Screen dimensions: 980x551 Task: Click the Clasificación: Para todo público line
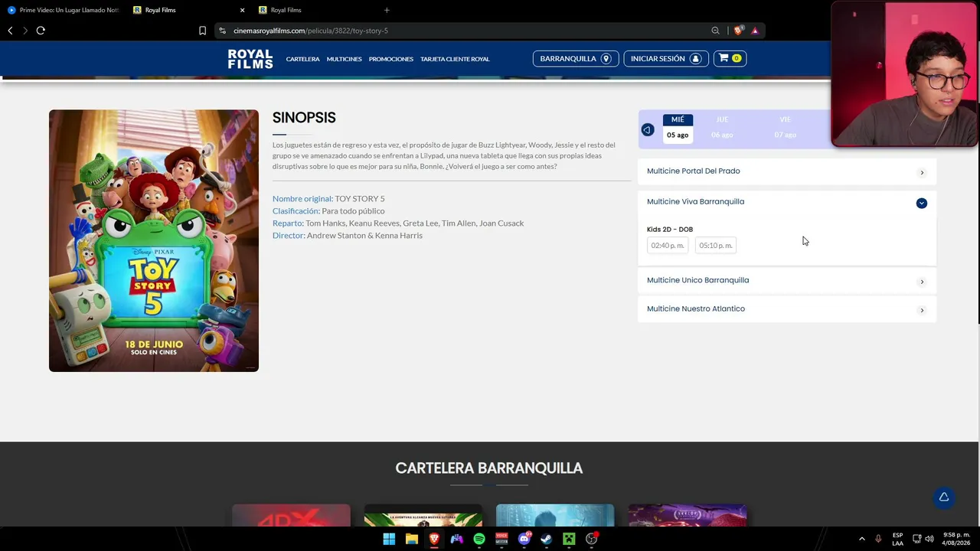[328, 210]
